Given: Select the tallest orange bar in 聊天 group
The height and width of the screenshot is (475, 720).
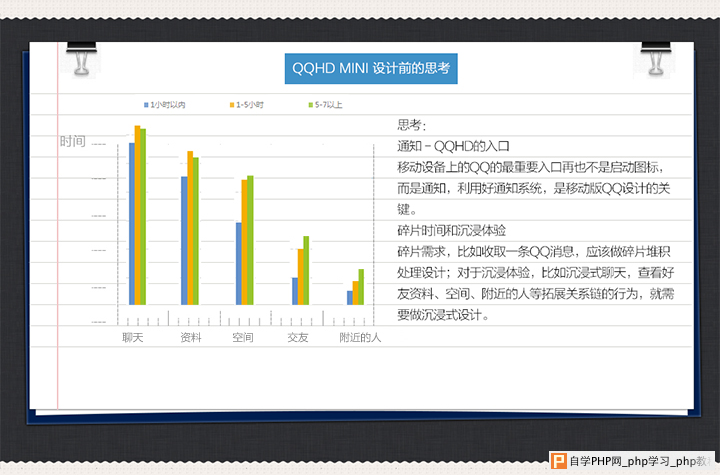Looking at the screenshot, I should (x=138, y=214).
